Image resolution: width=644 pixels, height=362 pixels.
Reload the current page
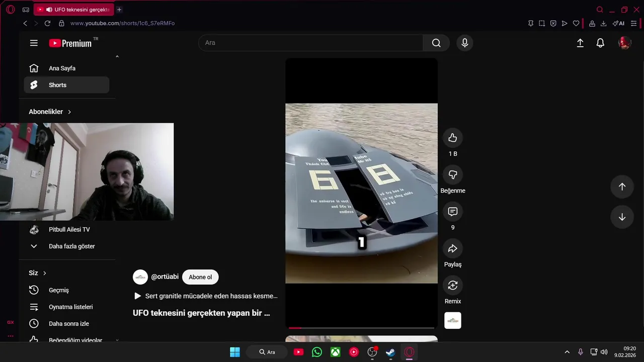[x=47, y=23]
